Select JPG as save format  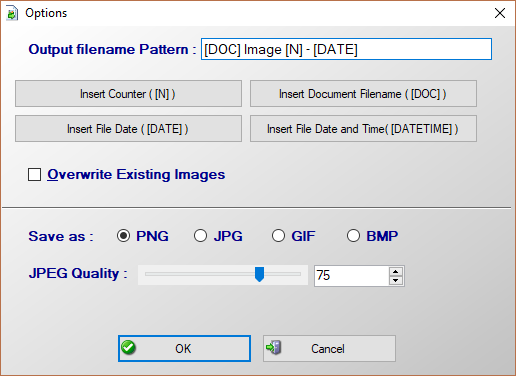pyautogui.click(x=200, y=236)
